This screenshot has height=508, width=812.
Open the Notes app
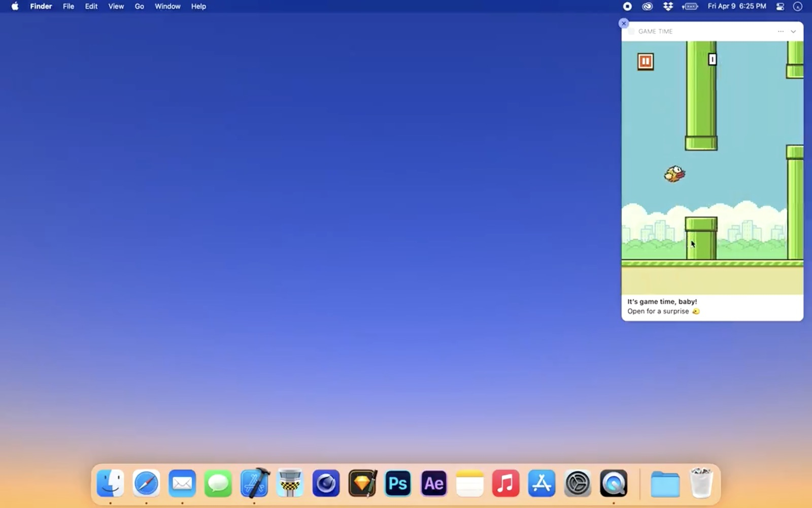click(470, 483)
